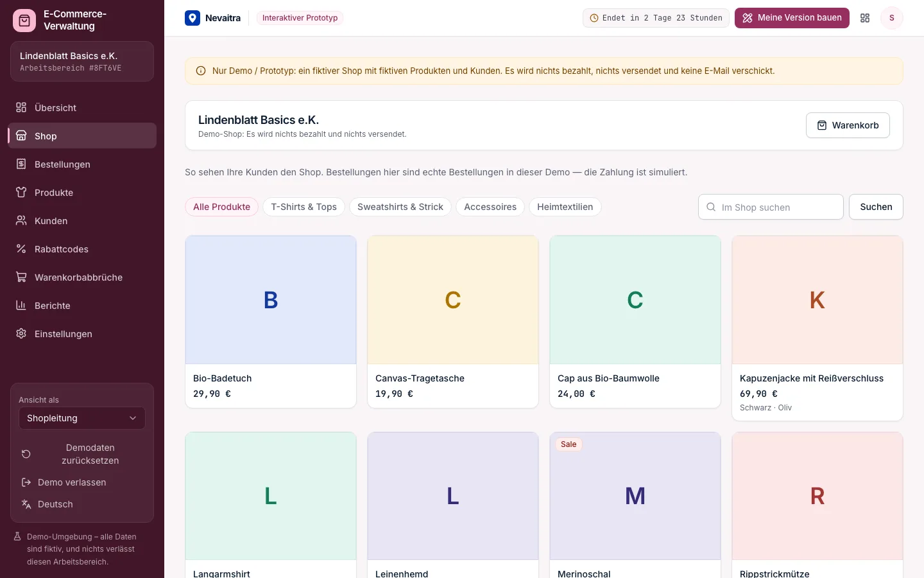Click the Interaktiver Prototyp badge
Viewport: 924px width, 578px height.
(x=300, y=18)
